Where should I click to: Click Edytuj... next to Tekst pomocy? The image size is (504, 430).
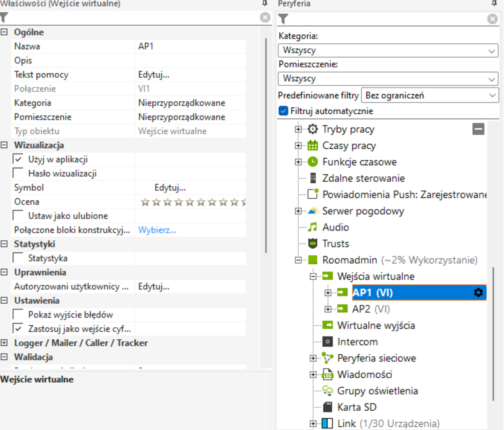(154, 75)
